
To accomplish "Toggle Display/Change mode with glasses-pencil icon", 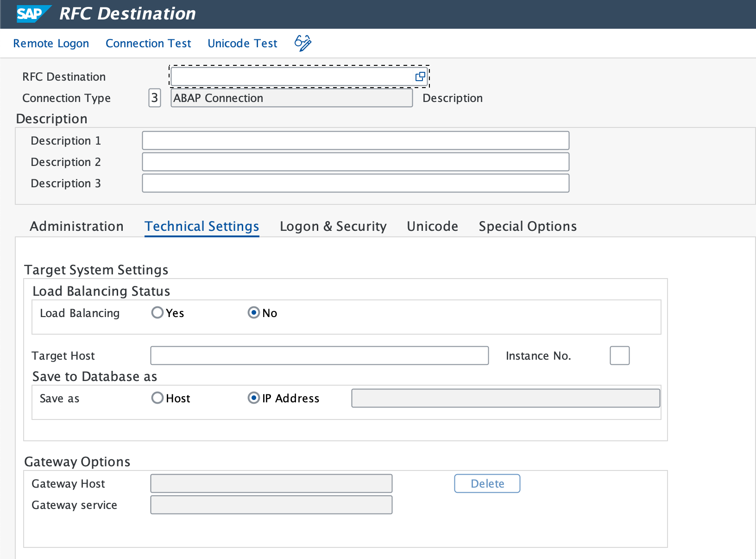I will (x=302, y=43).
